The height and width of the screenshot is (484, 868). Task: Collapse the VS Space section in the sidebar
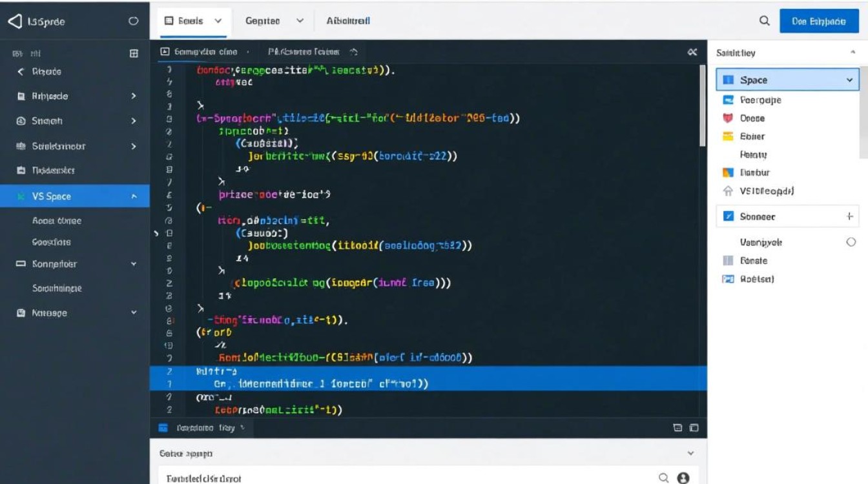[x=134, y=196]
